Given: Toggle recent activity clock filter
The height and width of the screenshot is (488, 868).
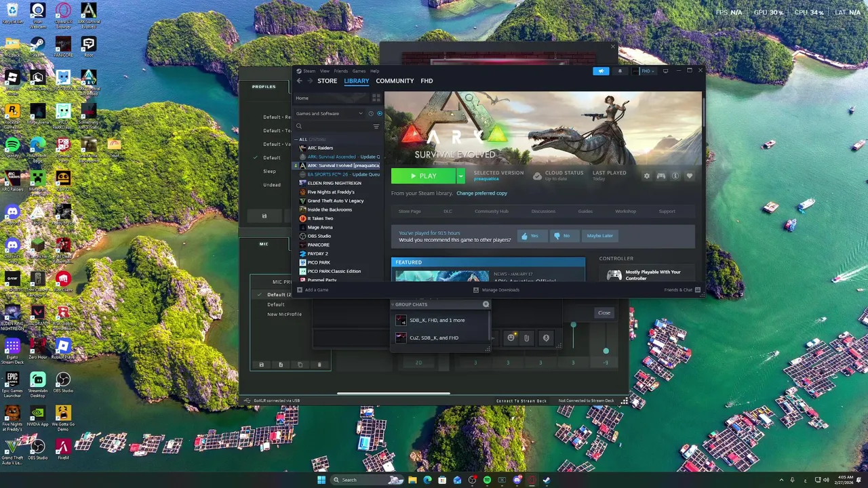Looking at the screenshot, I should (x=371, y=113).
